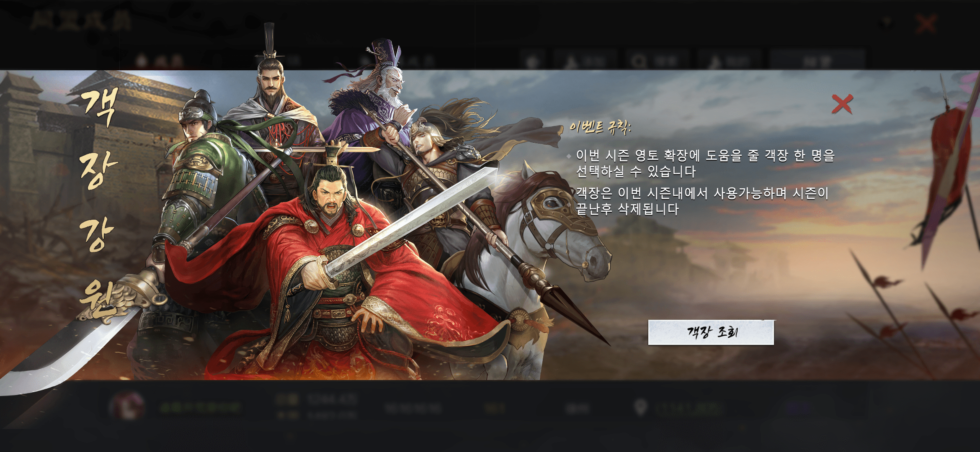980x452 pixels.
Task: Click the small dimmed square icon button in the top toolbar
Action: tap(533, 62)
